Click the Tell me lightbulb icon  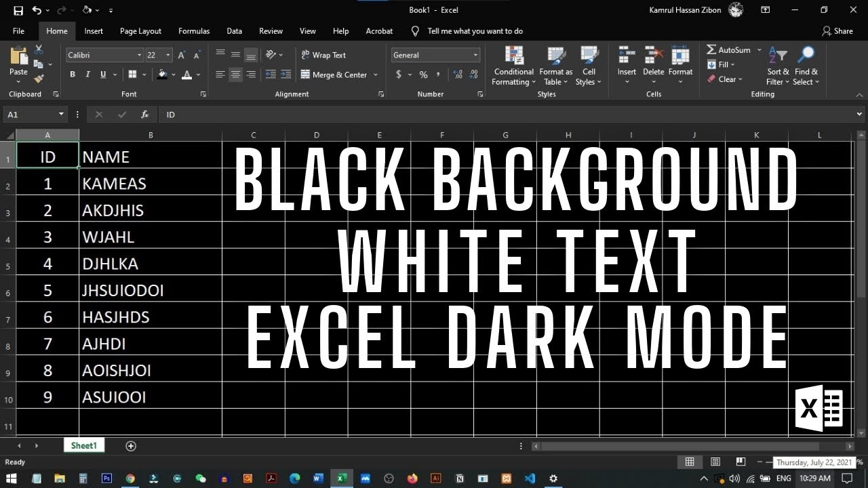[x=416, y=31]
